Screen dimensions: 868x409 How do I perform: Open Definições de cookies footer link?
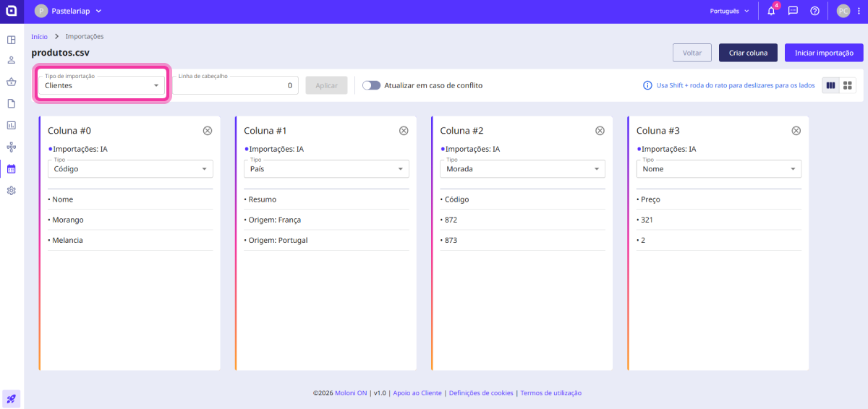click(x=481, y=393)
